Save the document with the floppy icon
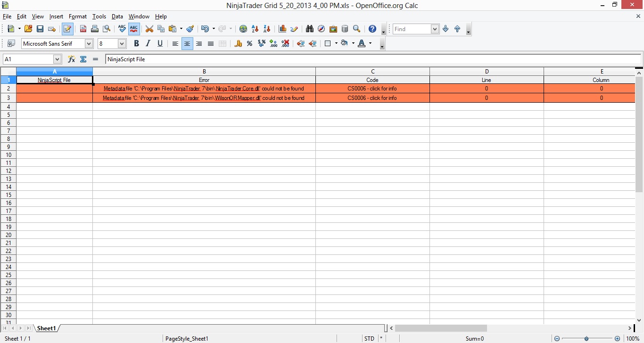Screen dimensions: 644x343 pos(40,29)
